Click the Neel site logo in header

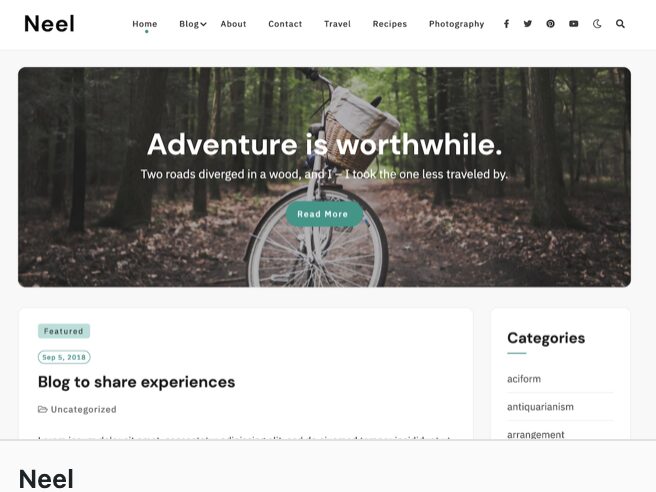click(x=49, y=23)
